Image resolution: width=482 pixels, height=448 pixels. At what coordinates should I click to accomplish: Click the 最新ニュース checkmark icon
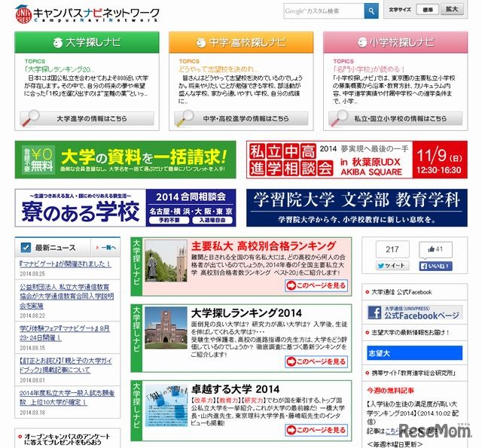coord(26,248)
